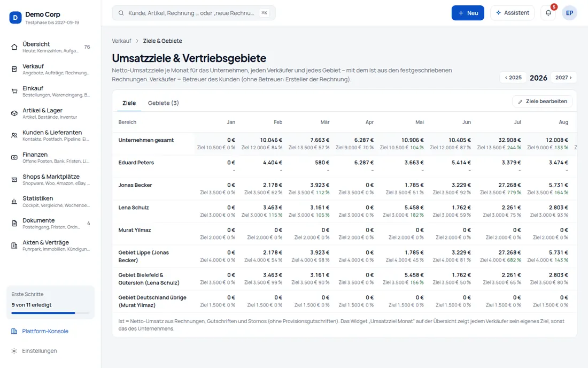Open notifications bell
This screenshot has height=368, width=588.
click(548, 13)
